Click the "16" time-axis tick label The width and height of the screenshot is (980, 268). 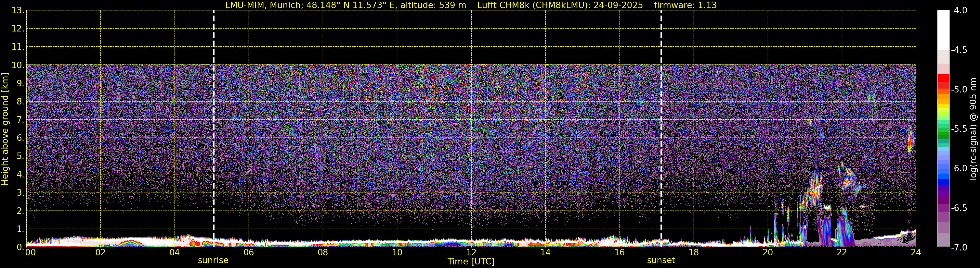tap(620, 252)
